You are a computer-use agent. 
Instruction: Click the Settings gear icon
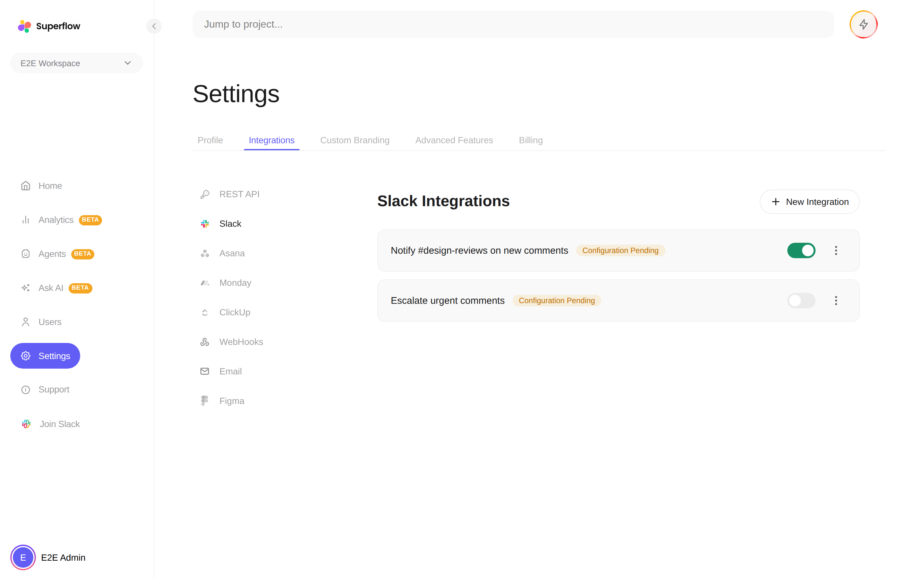26,356
